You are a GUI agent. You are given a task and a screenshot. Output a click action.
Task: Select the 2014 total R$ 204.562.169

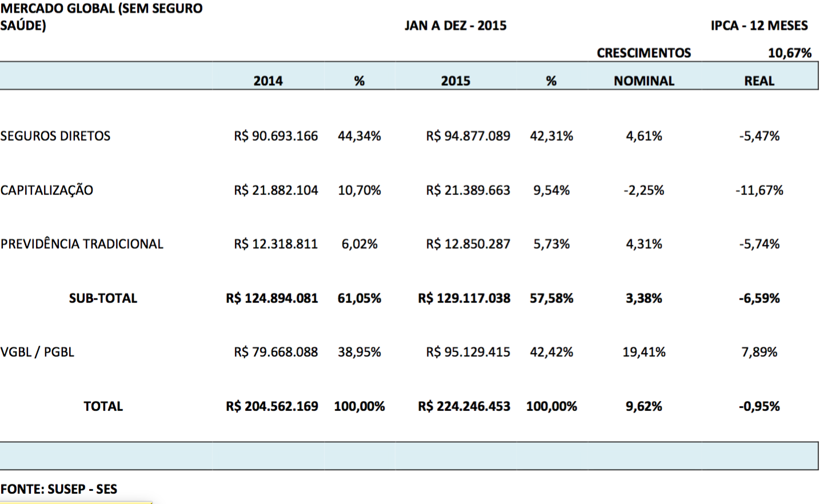click(x=271, y=406)
